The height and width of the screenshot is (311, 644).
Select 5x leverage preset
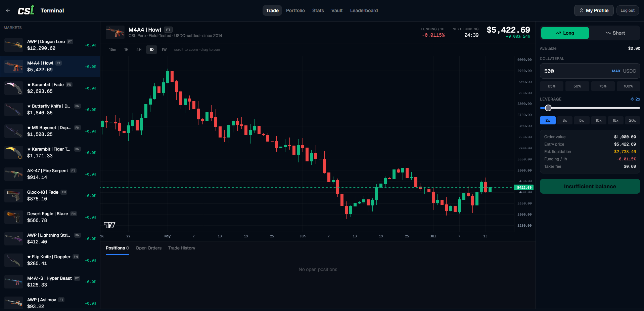click(x=582, y=120)
